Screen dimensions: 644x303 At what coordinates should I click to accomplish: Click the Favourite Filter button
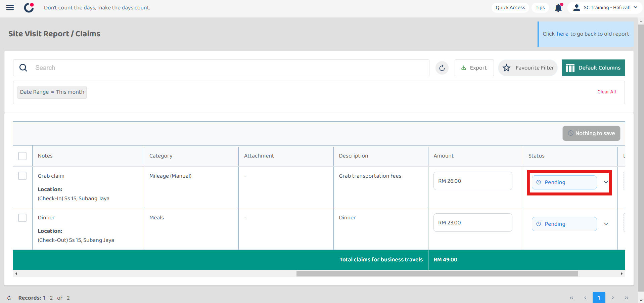[528, 68]
